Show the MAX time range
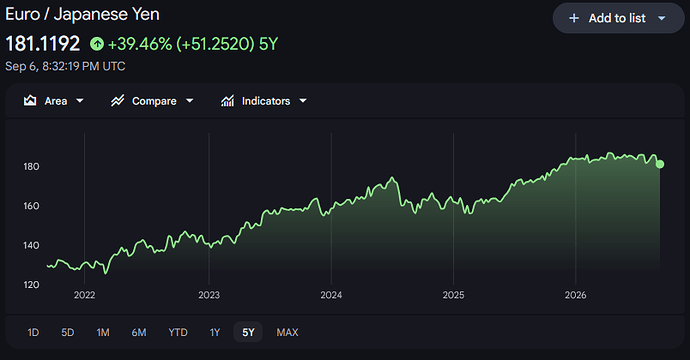Screen dimensions: 690x360 point(287,332)
